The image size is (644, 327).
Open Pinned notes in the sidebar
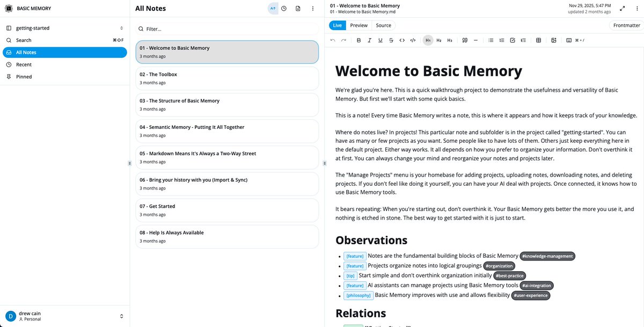pyautogui.click(x=64, y=77)
